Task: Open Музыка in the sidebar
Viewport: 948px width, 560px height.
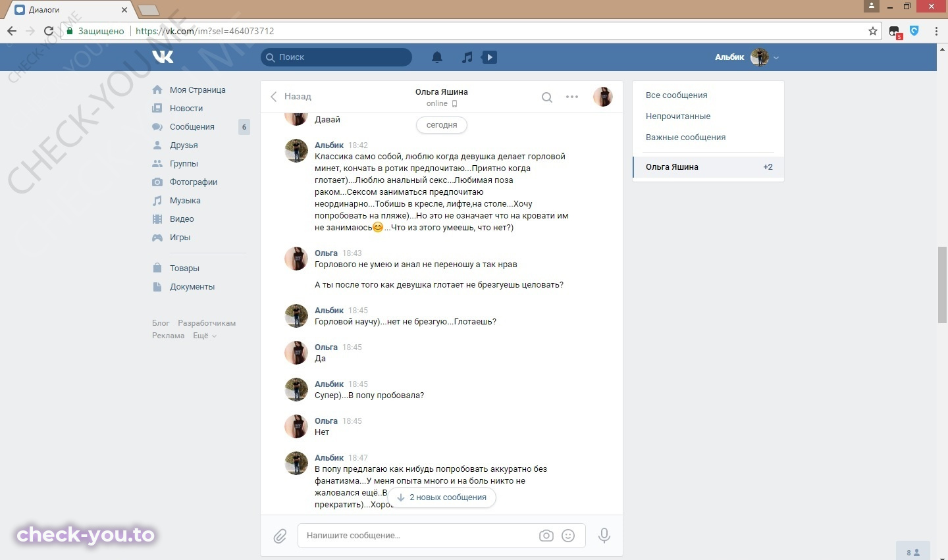Action: point(185,201)
